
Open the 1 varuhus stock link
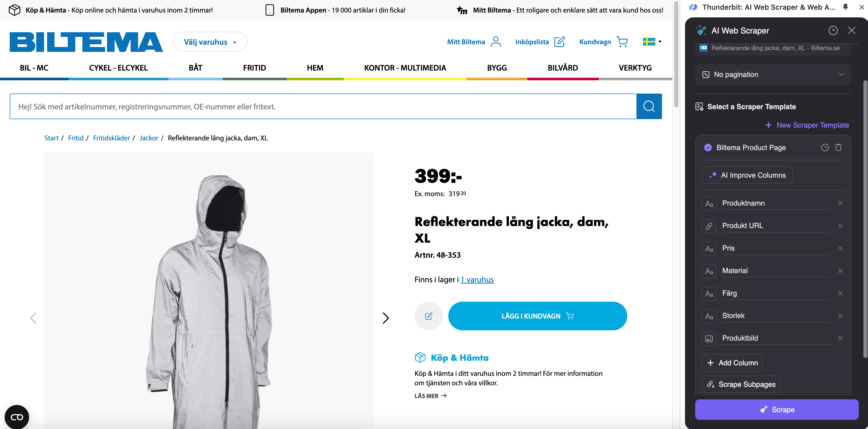click(477, 280)
